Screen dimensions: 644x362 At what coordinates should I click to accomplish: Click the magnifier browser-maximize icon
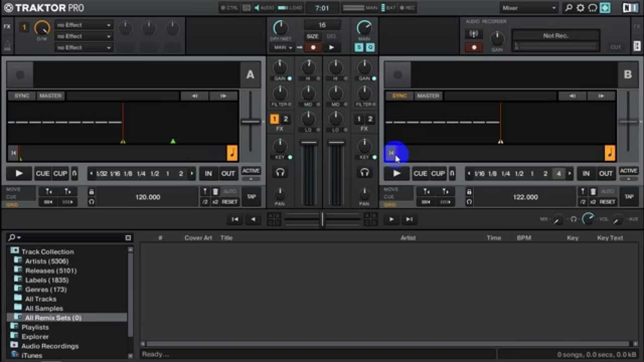tap(569, 8)
